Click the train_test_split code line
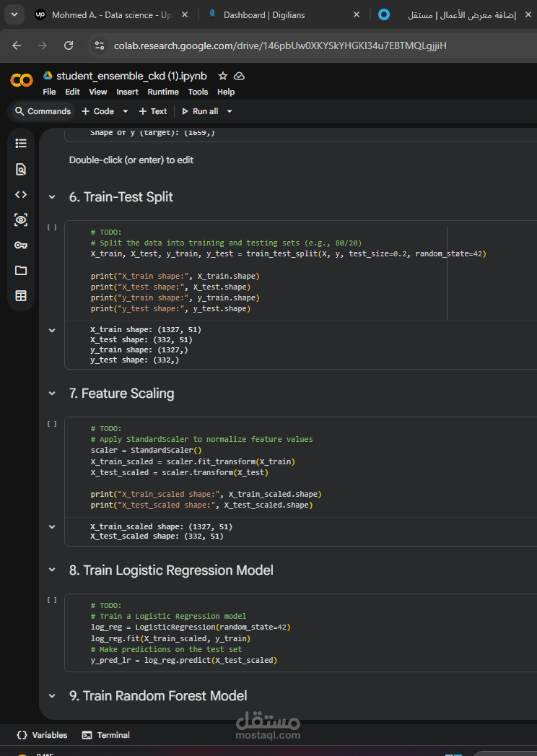The image size is (537, 756). (289, 253)
